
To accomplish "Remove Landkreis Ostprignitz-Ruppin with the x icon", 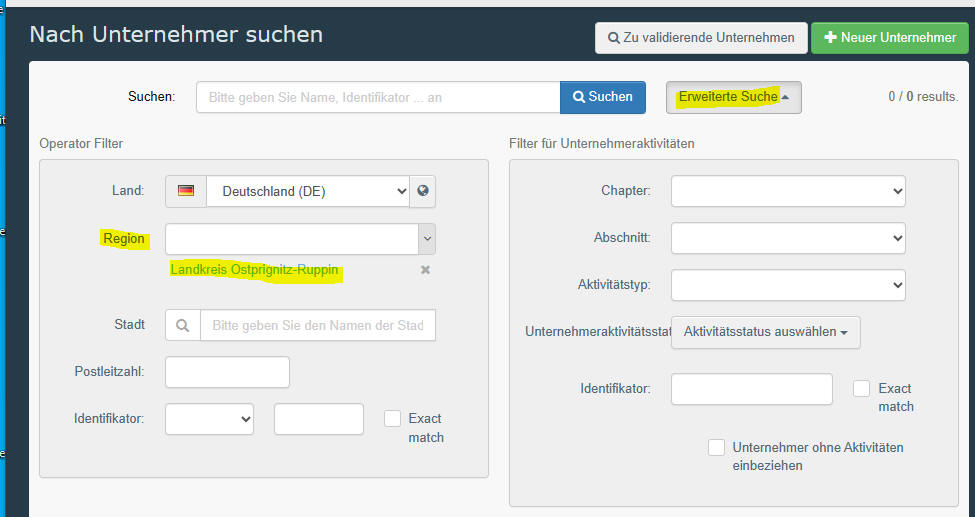I will point(425,270).
